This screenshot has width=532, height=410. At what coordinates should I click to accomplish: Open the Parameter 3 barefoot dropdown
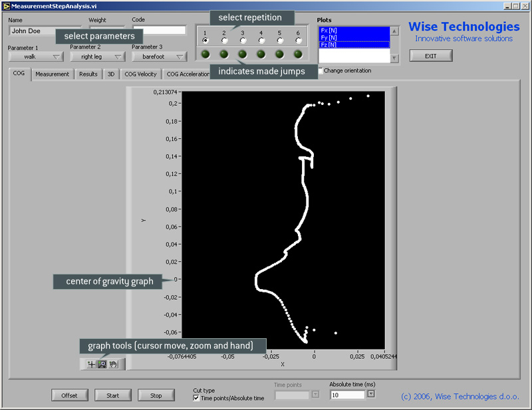[x=160, y=56]
